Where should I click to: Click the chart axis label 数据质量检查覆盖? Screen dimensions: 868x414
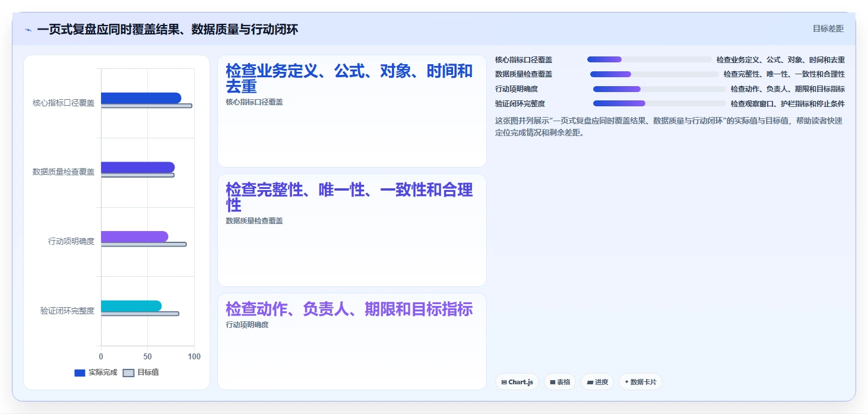click(64, 172)
